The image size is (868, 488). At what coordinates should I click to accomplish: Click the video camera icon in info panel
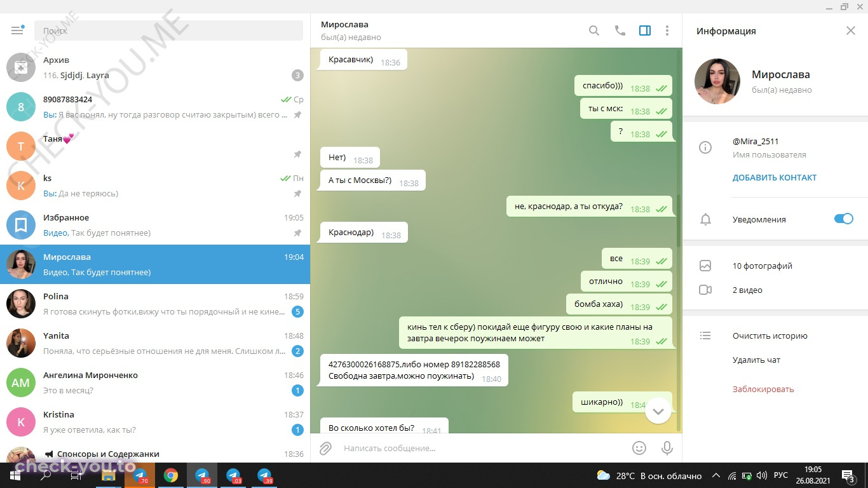705,290
